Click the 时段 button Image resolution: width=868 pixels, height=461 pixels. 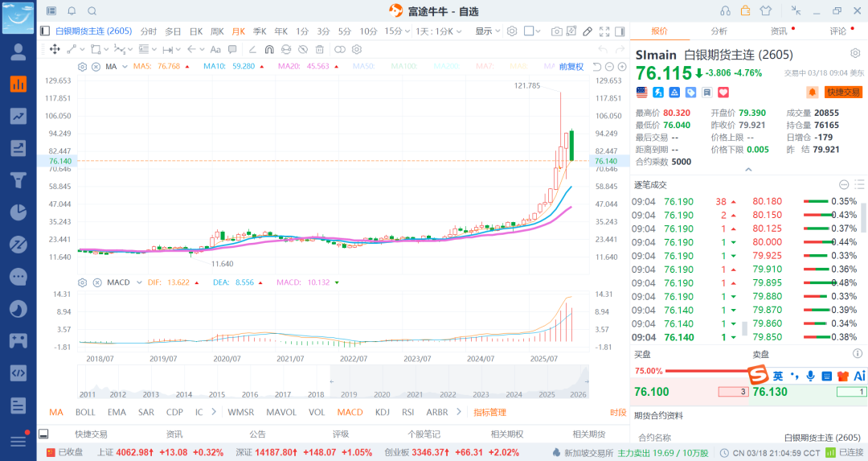coord(618,412)
